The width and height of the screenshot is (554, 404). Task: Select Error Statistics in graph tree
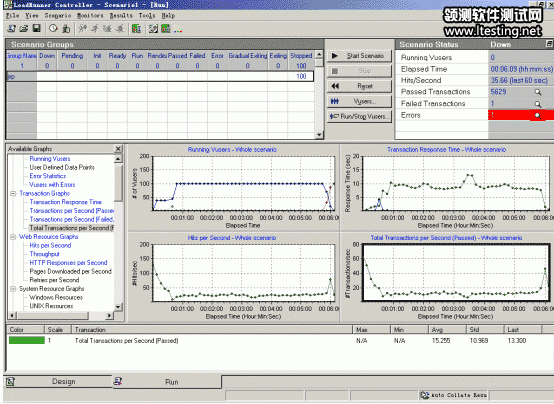click(48, 176)
